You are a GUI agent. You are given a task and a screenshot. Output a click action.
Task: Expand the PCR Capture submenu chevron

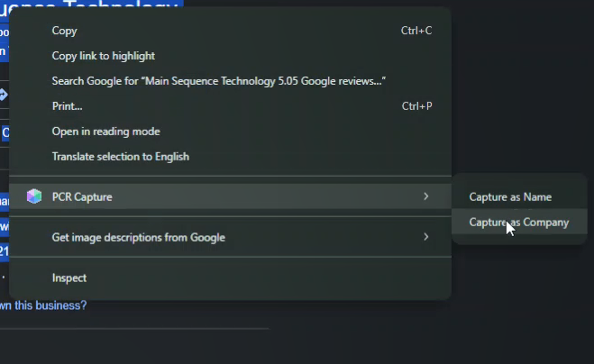425,196
